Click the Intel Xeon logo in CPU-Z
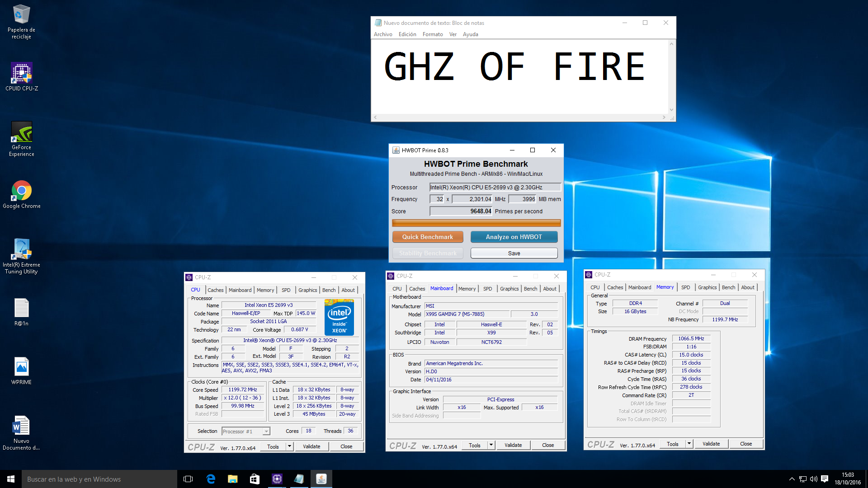This screenshot has height=488, width=868. coord(339,317)
